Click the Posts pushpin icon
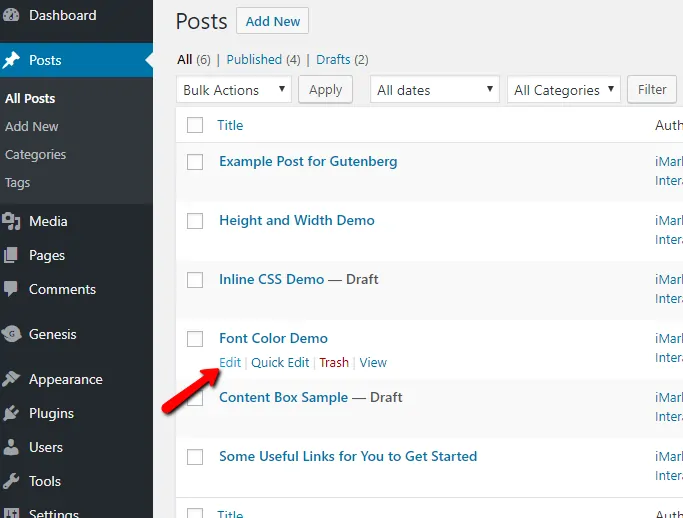The height and width of the screenshot is (518, 683). (x=11, y=60)
